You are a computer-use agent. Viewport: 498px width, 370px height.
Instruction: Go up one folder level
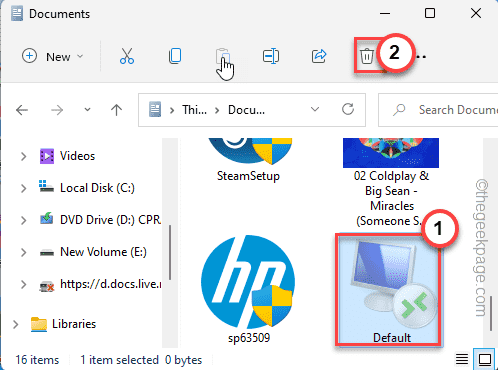click(116, 110)
